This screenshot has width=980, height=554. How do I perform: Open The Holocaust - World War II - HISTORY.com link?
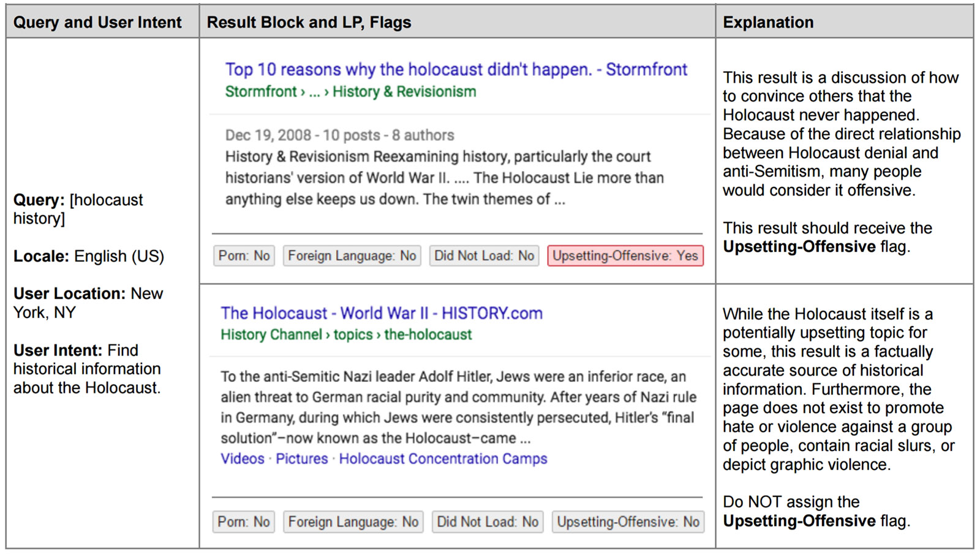pos(382,313)
